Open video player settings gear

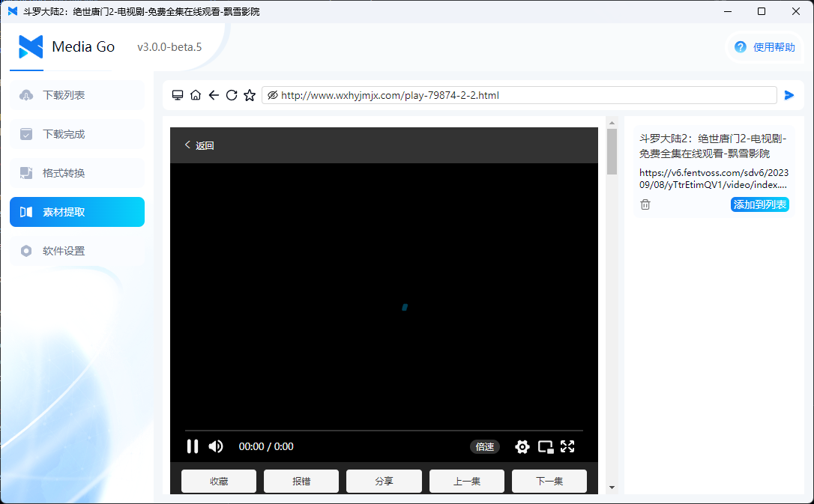(522, 447)
